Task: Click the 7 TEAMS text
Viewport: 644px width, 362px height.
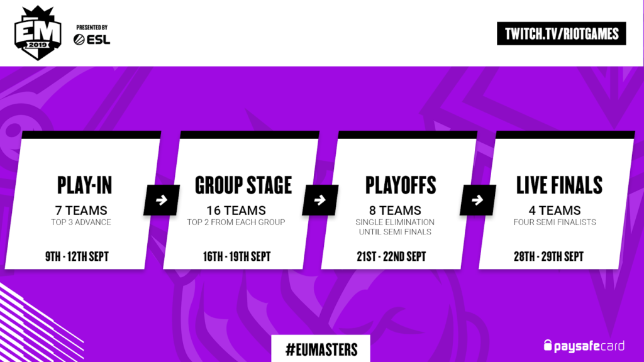Action: [x=81, y=211]
